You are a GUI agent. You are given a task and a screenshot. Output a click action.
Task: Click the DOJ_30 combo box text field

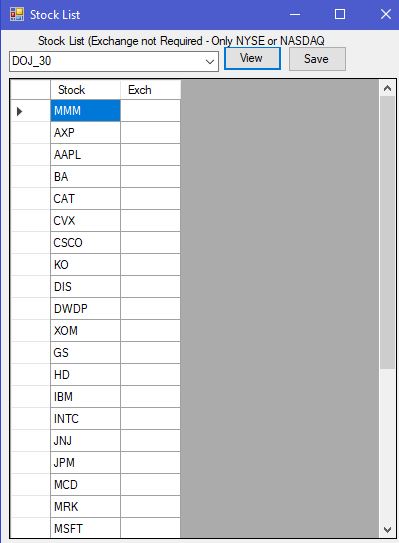tap(106, 62)
